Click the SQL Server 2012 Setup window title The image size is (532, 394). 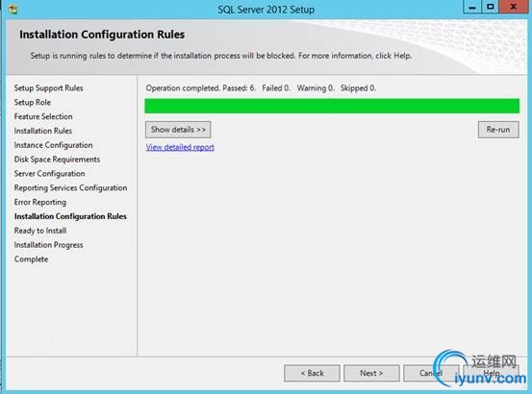coord(266,10)
